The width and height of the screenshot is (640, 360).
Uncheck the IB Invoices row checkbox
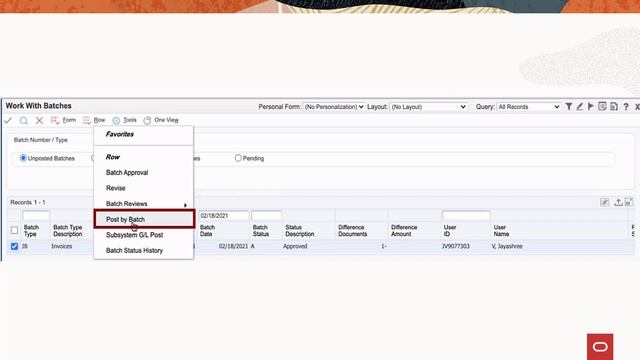click(x=14, y=247)
